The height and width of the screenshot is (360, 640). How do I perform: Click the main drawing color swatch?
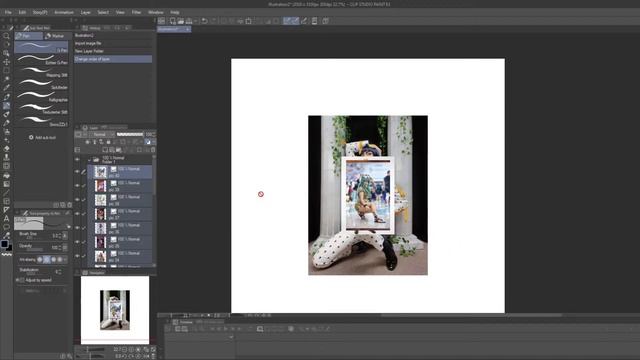(x=4, y=244)
